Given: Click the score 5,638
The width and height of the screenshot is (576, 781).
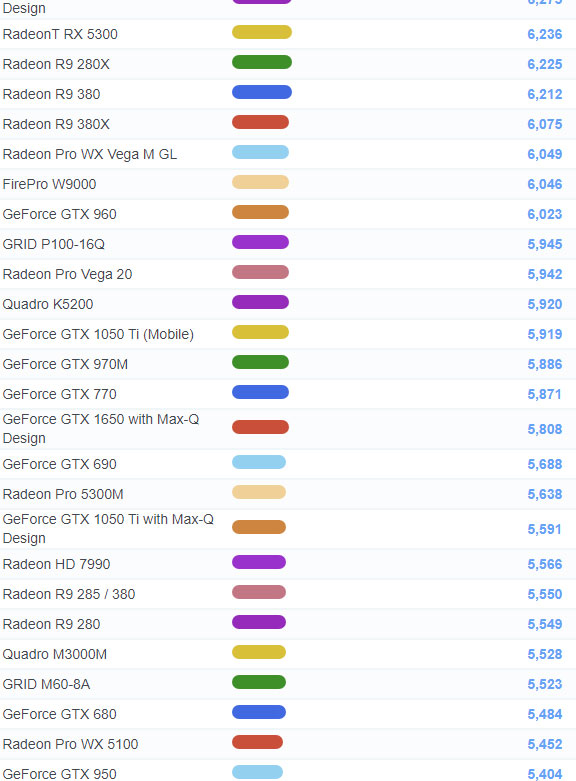Looking at the screenshot, I should [545, 494].
